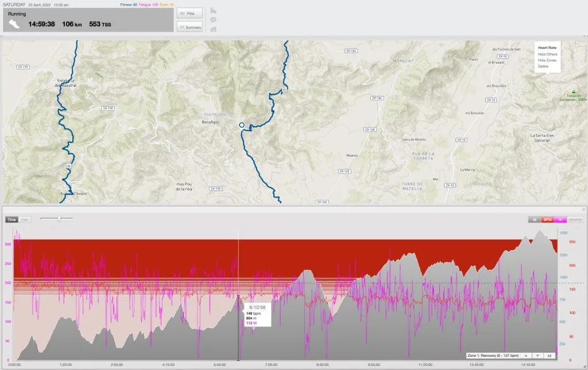Viewport: 588px width, 370px height.
Task: Move to the next lower zone with down arrow
Action: [537, 356]
